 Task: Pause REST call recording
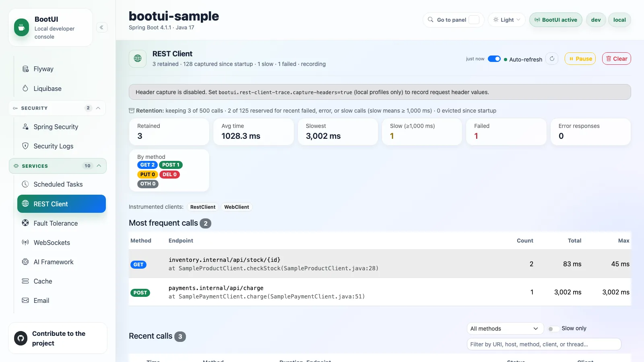(x=580, y=59)
